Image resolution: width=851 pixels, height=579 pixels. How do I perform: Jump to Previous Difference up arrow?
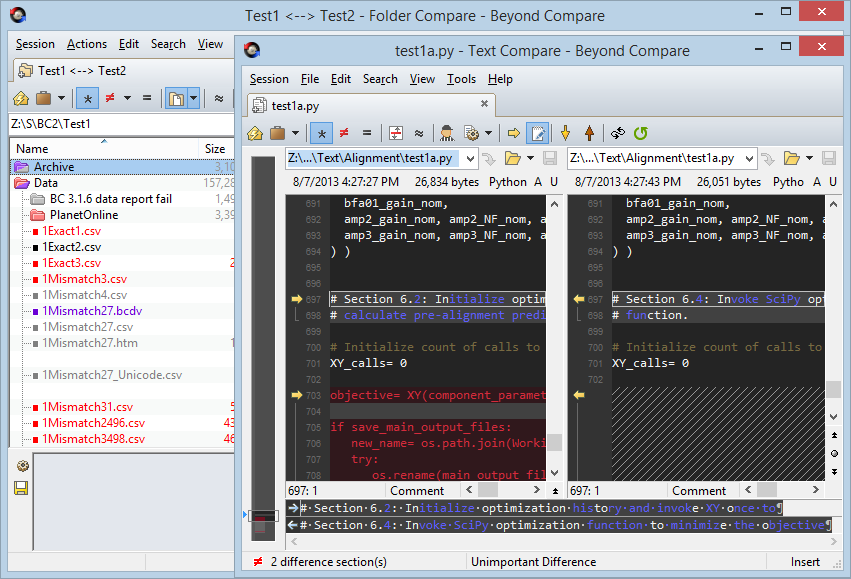pyautogui.click(x=589, y=132)
